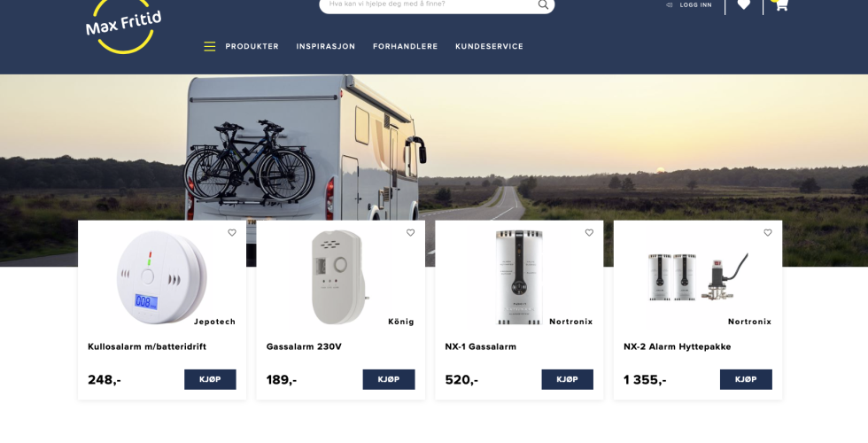Viewport: 868px width, 443px height.
Task: Click LOGG INN link
Action: tap(696, 5)
